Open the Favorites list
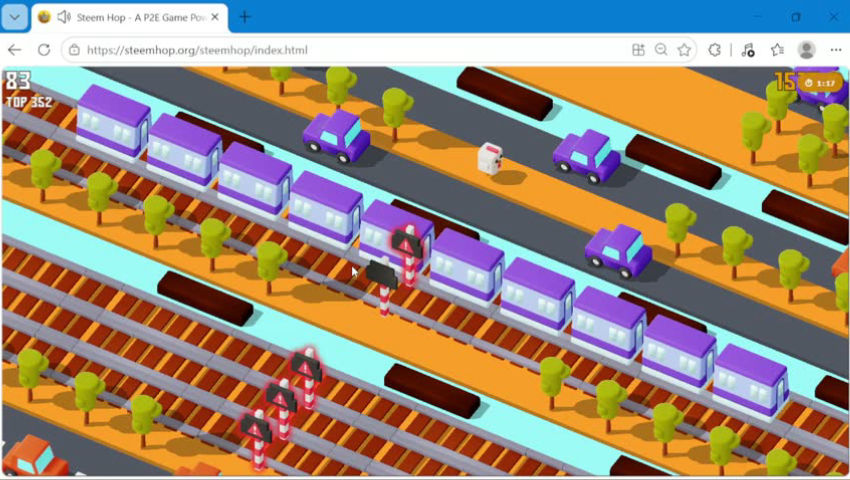850x480 pixels. coord(778,50)
